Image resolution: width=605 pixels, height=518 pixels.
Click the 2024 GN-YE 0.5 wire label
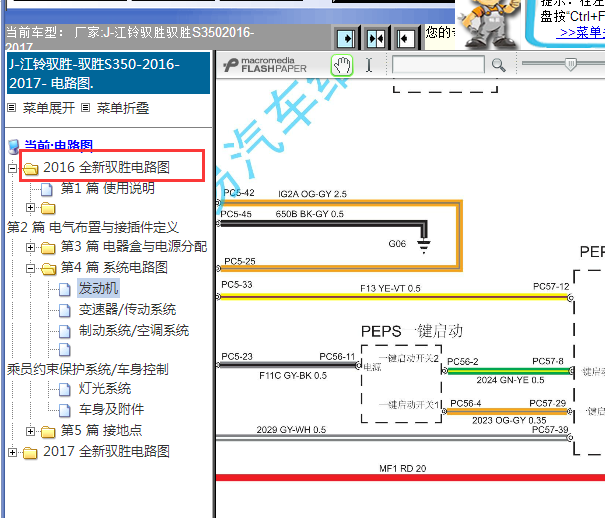tap(510, 380)
